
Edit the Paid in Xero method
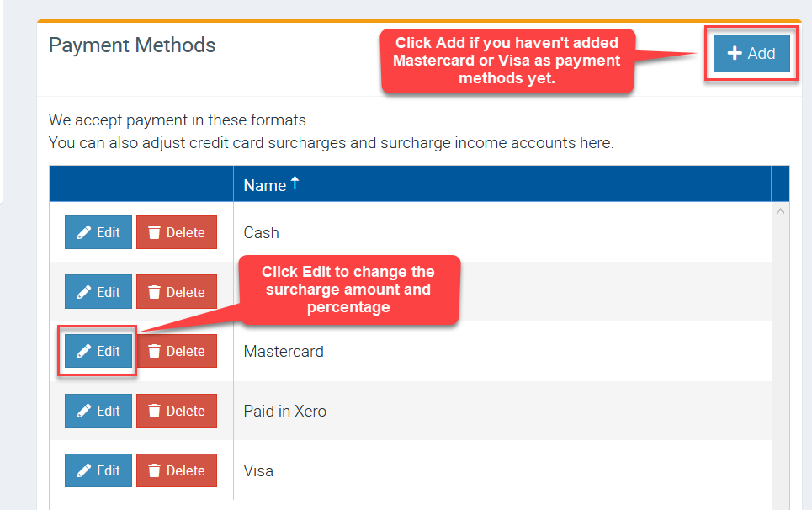coord(98,412)
